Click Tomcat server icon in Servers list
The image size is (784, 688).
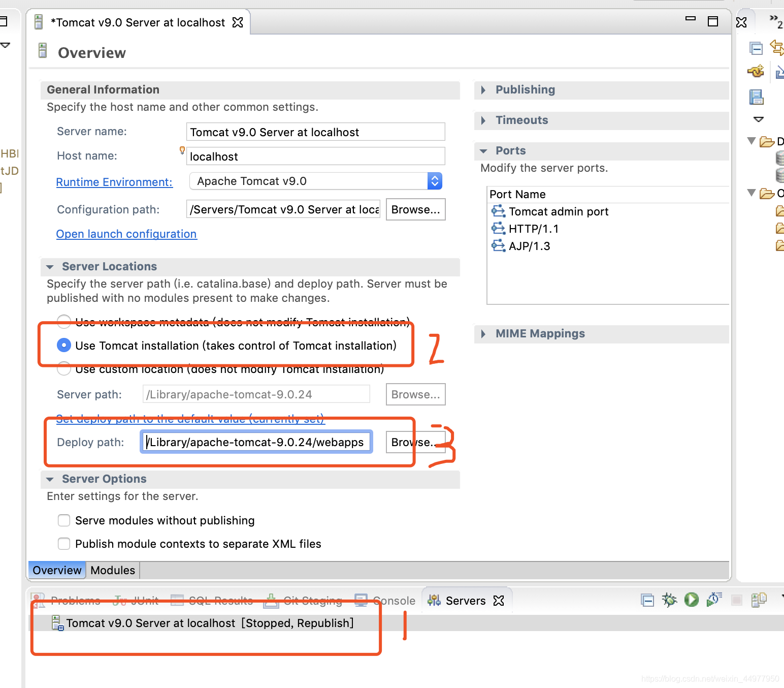tap(58, 623)
